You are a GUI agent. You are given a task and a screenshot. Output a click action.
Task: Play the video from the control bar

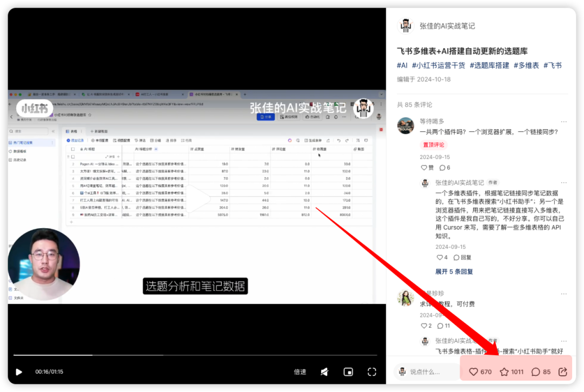[x=18, y=371]
